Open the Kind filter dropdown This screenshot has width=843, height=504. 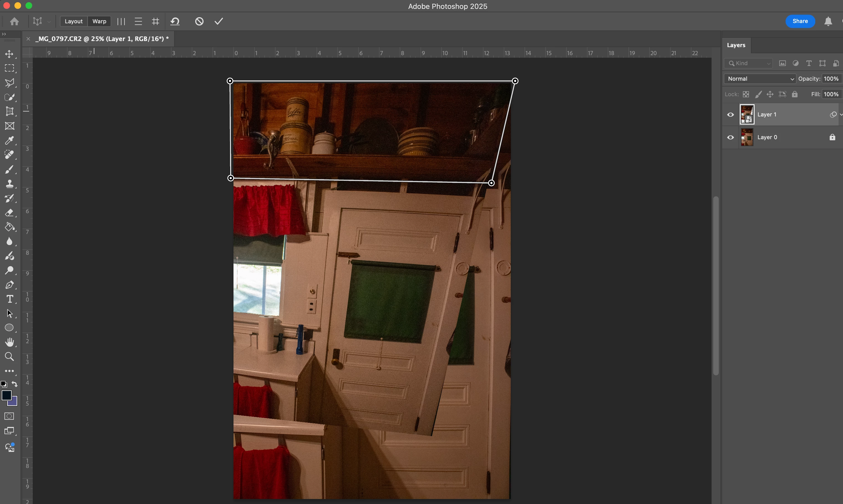[749, 63]
